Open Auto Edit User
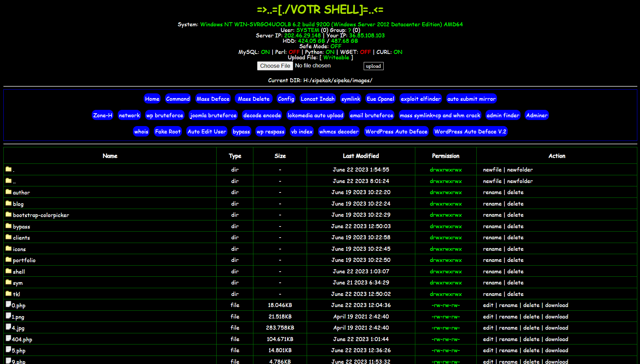 click(207, 131)
